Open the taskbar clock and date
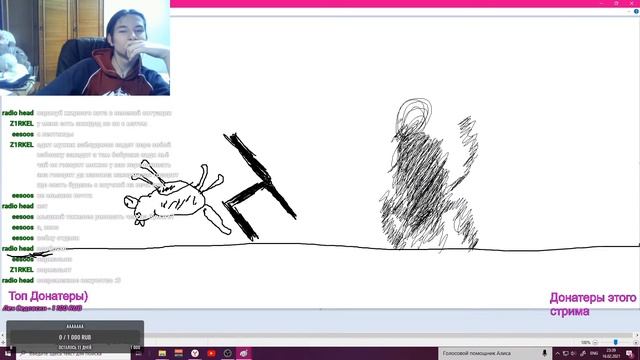The height and width of the screenshot is (360, 640). pos(611,353)
